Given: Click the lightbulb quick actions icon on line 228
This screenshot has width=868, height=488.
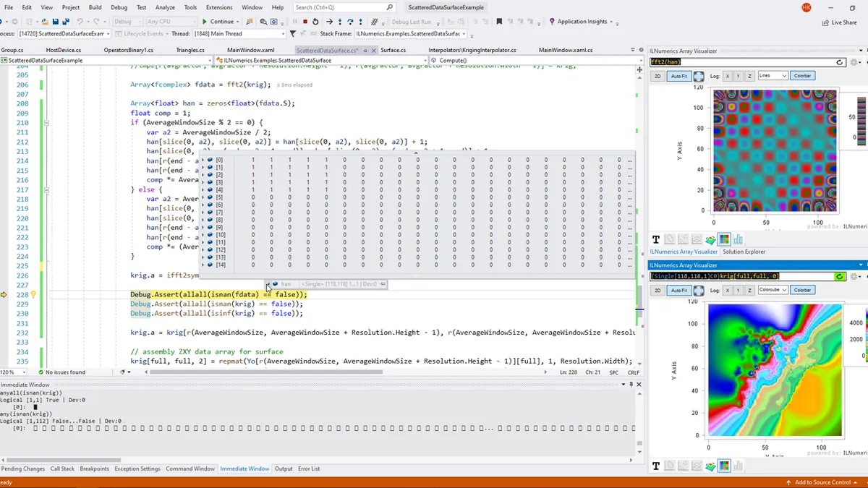Looking at the screenshot, I should [33, 295].
